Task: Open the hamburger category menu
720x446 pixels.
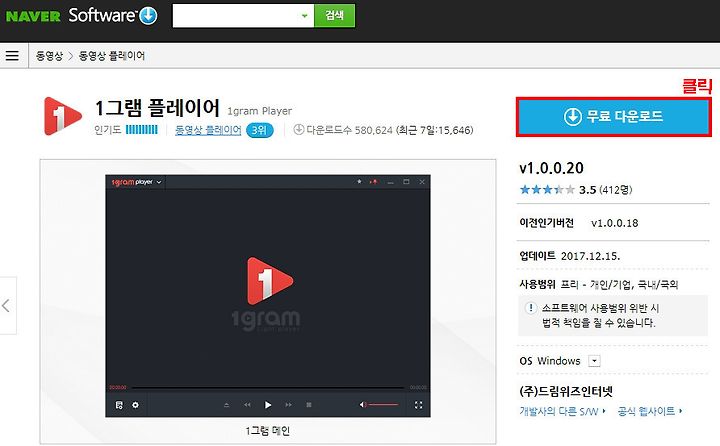Action: [x=12, y=56]
